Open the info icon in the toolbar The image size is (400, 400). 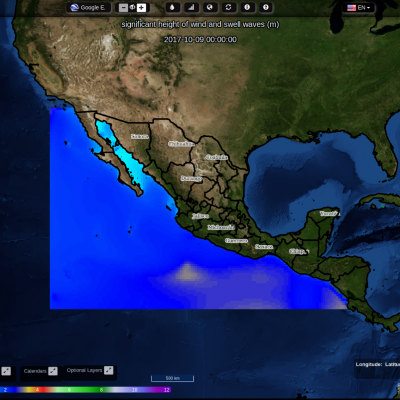247,7
